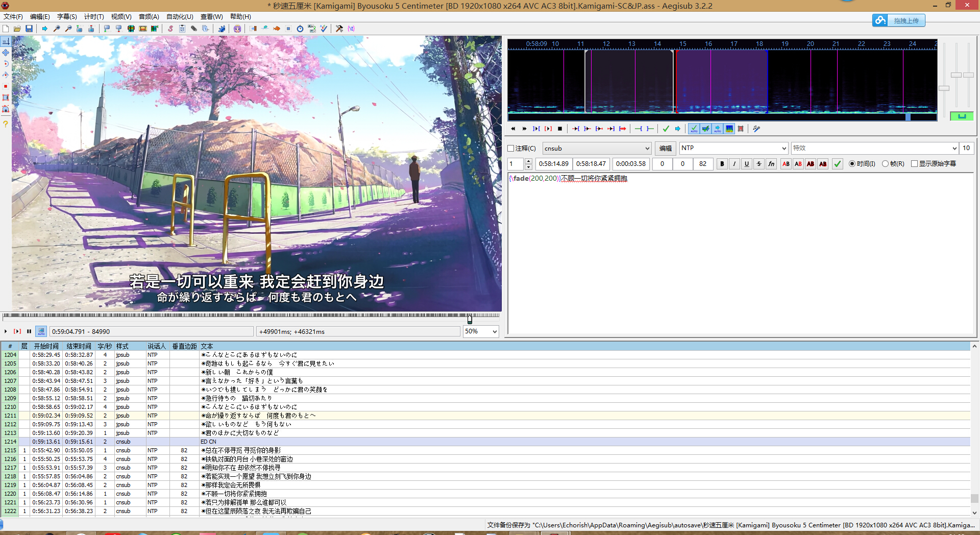Toggle the 注释(C) comment checkbox
The height and width of the screenshot is (535, 980).
[511, 149]
